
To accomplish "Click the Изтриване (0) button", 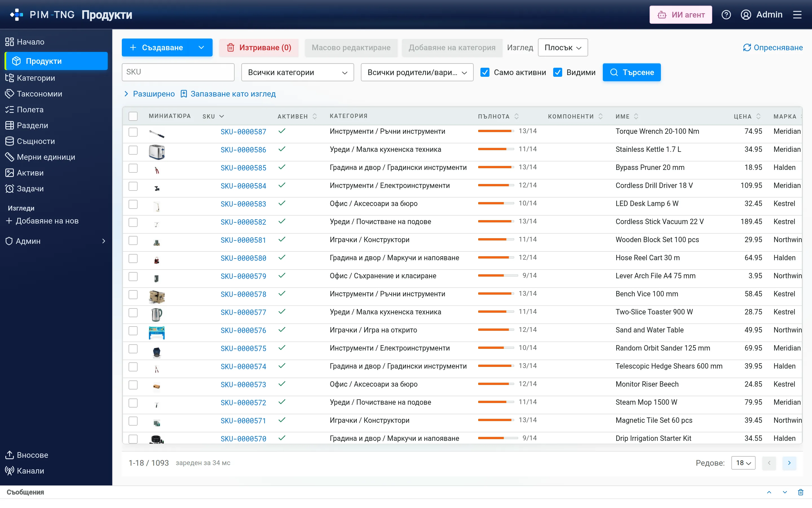I will click(x=259, y=47).
